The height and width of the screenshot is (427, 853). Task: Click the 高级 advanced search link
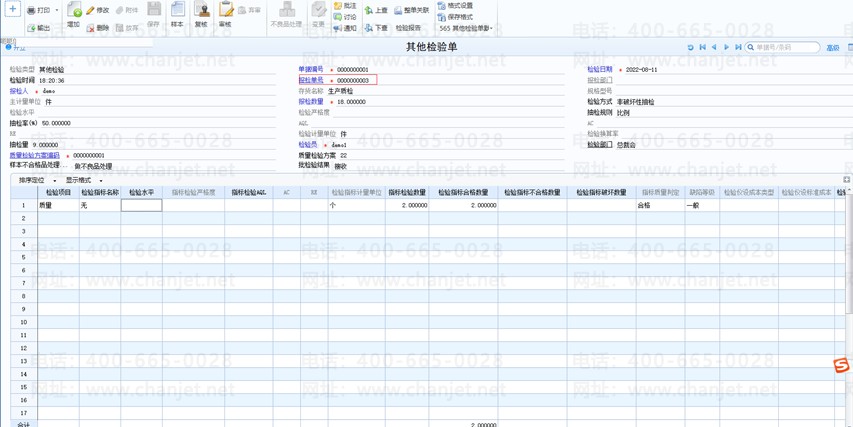tap(832, 48)
